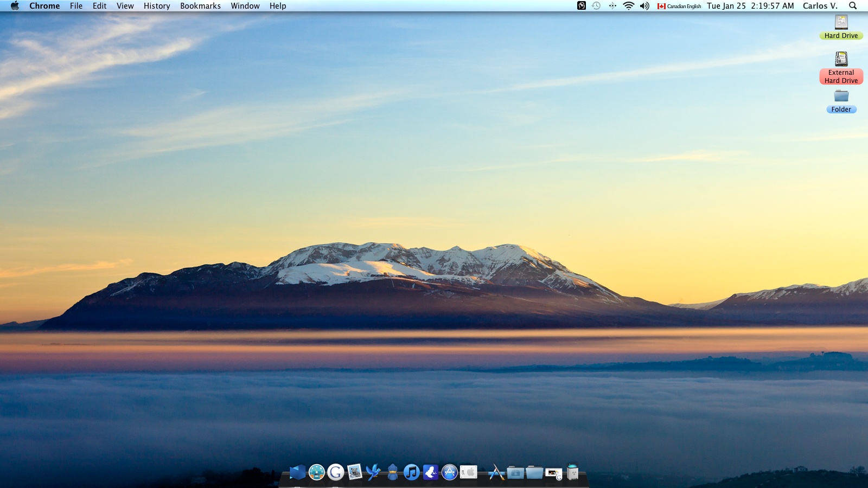Image resolution: width=868 pixels, height=488 pixels.
Task: Open the Applications folder in the dock
Action: pyautogui.click(x=496, y=473)
